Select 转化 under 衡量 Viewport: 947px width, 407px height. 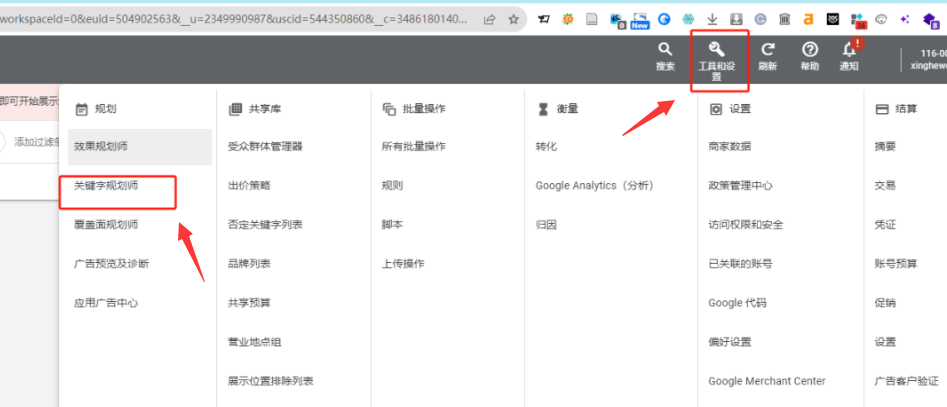(x=546, y=146)
